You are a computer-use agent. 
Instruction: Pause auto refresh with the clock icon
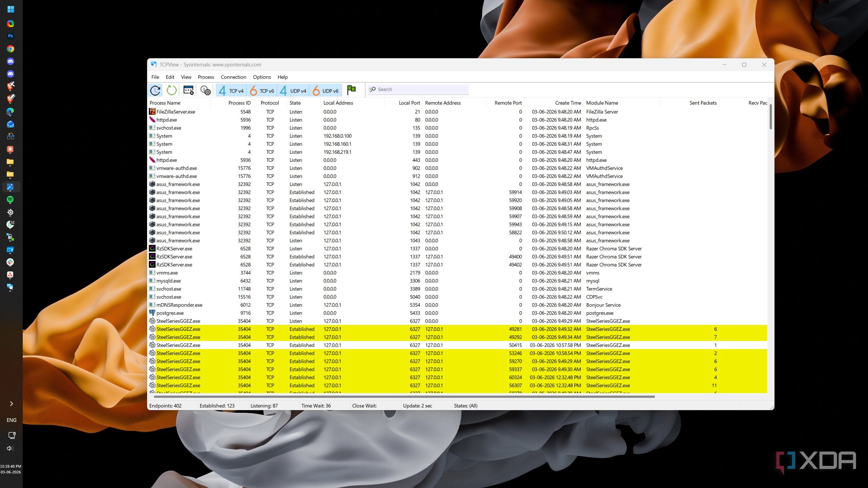155,90
